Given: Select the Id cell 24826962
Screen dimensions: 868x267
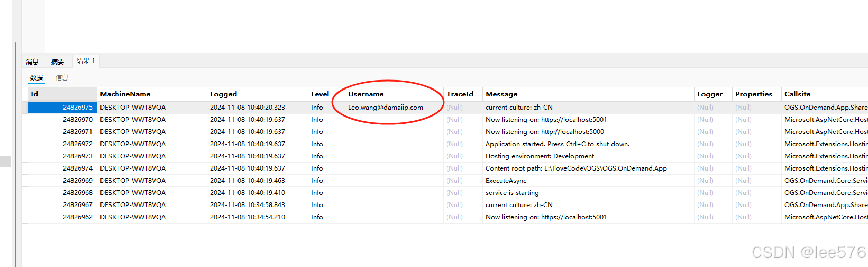Looking at the screenshot, I should pos(62,217).
